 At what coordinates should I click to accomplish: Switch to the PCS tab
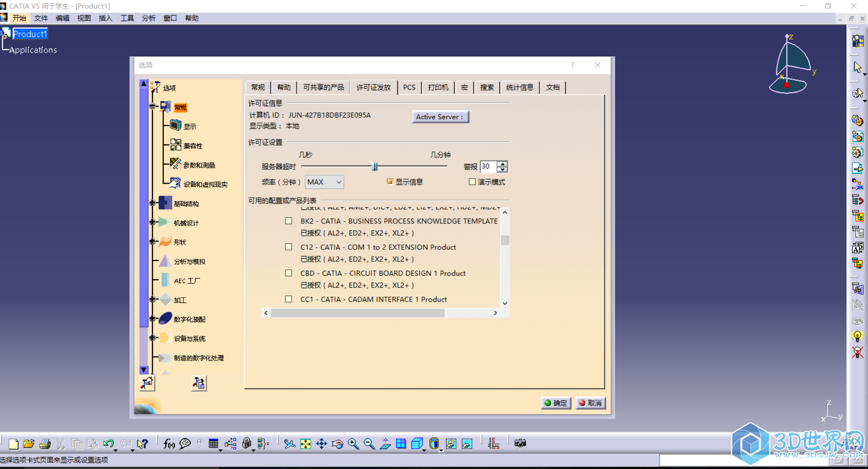point(409,88)
